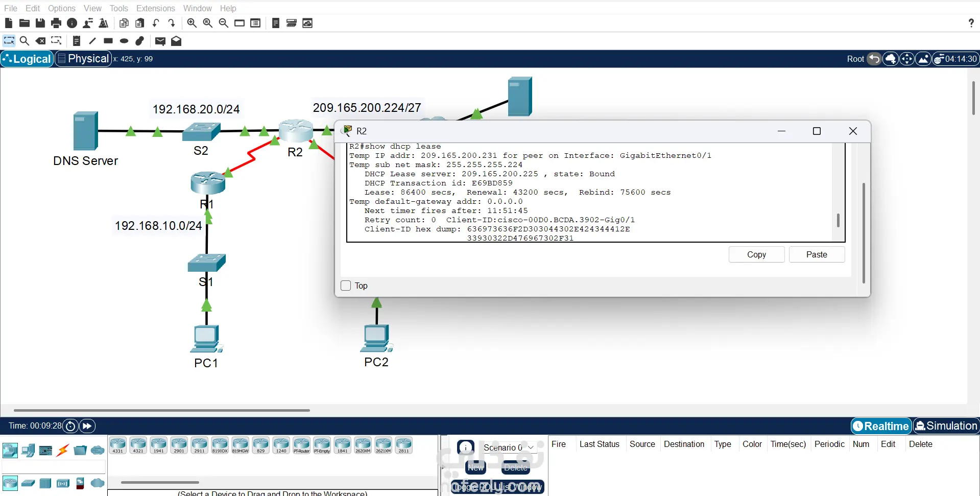
Task: Click the device model list scrollbar
Action: tap(160, 482)
